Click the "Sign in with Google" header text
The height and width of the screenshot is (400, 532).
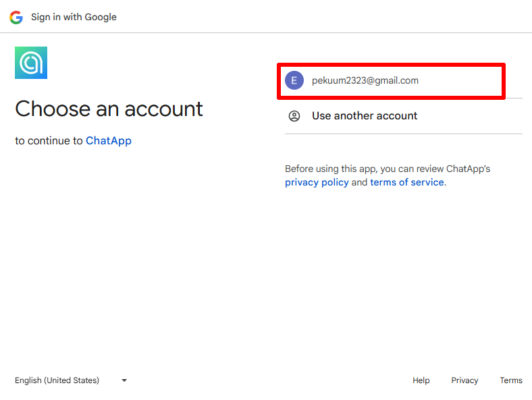click(x=74, y=17)
